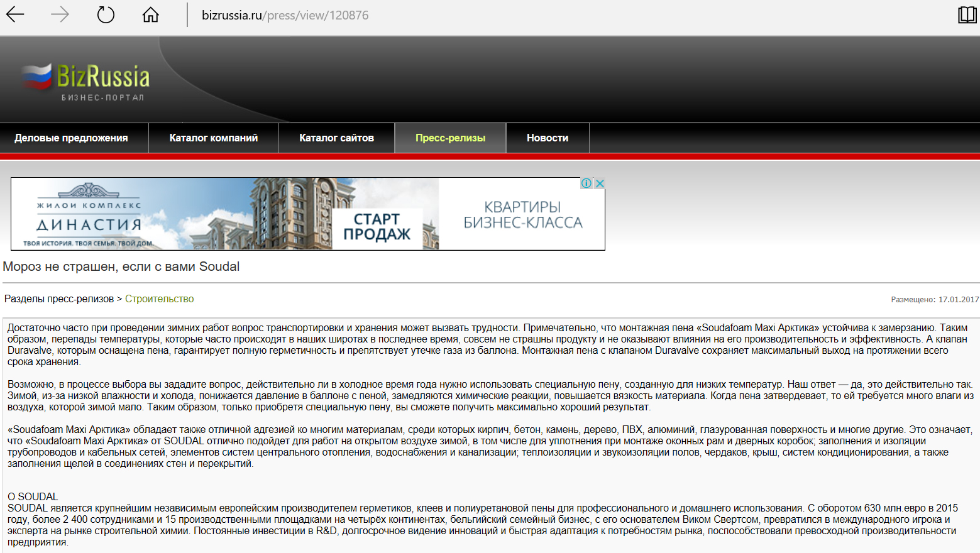Click the headline Мороз не страшен, если с вами Soudal
Image resolution: width=980 pixels, height=553 pixels.
(x=121, y=266)
